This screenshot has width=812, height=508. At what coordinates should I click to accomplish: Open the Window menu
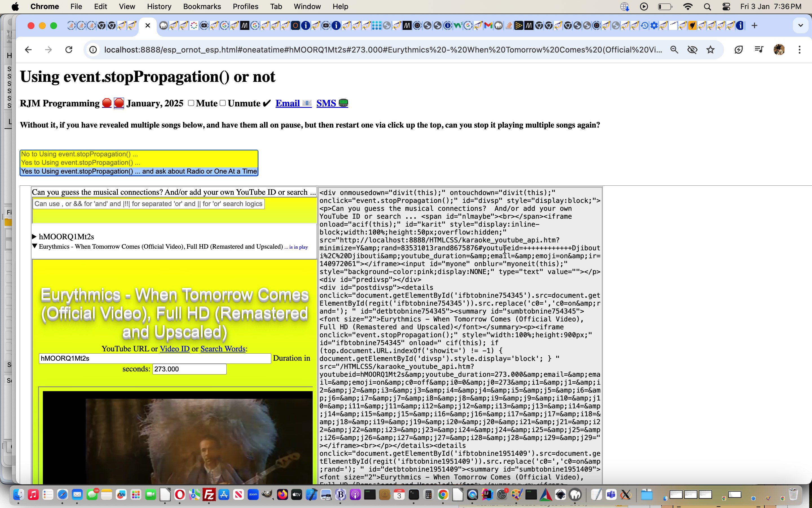pyautogui.click(x=307, y=7)
